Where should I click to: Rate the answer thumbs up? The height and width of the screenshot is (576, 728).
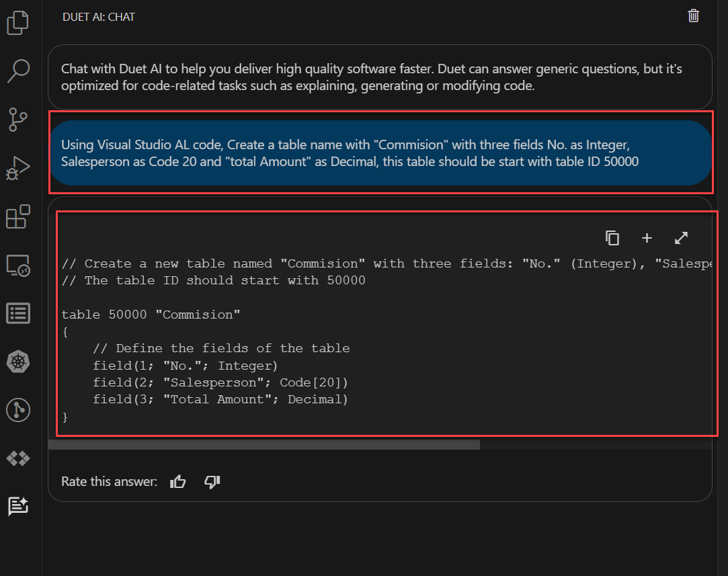coord(178,481)
